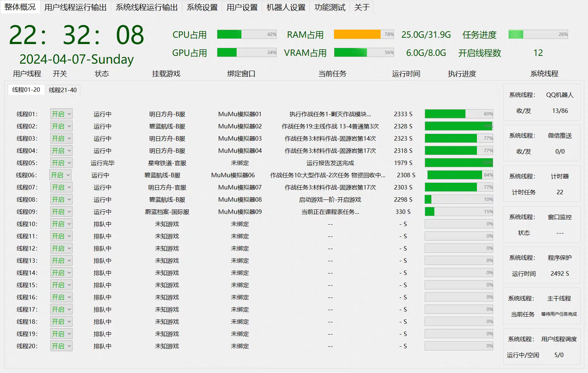Click the 微信推送 system thread label
This screenshot has width=588, height=373.
point(560,136)
